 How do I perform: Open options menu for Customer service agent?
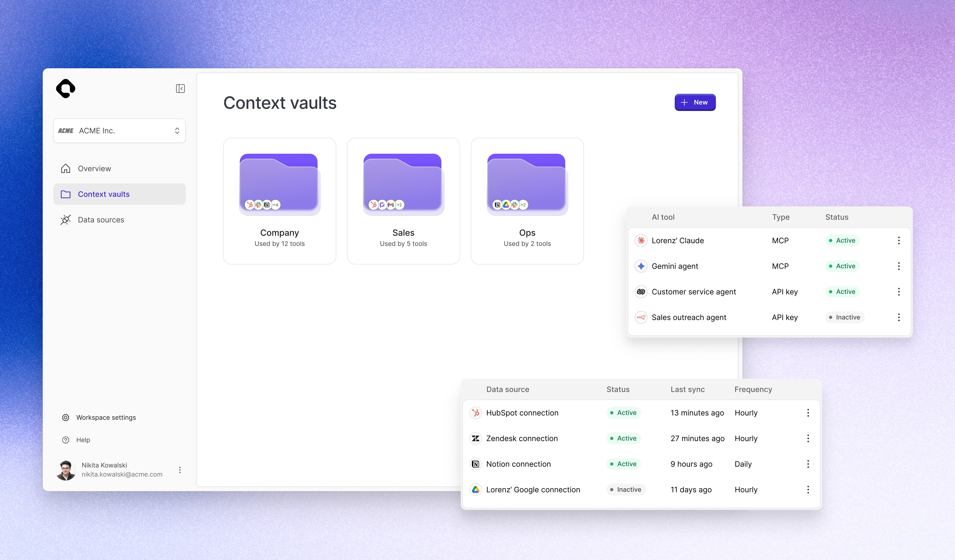tap(899, 292)
